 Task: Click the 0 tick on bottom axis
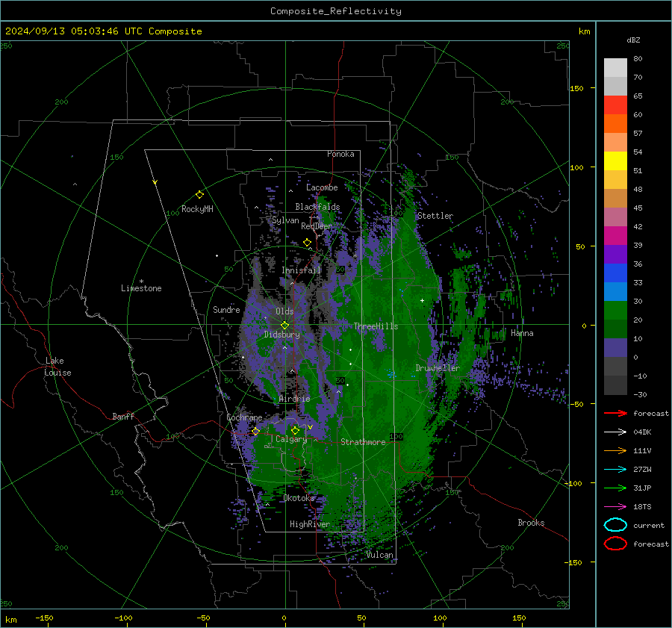pos(284,618)
